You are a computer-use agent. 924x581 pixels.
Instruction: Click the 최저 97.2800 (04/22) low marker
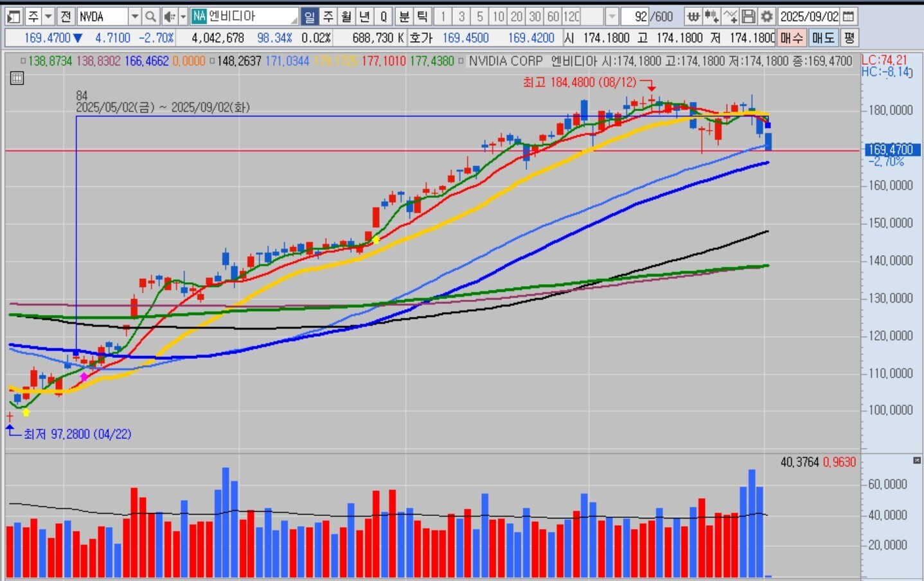click(x=78, y=434)
